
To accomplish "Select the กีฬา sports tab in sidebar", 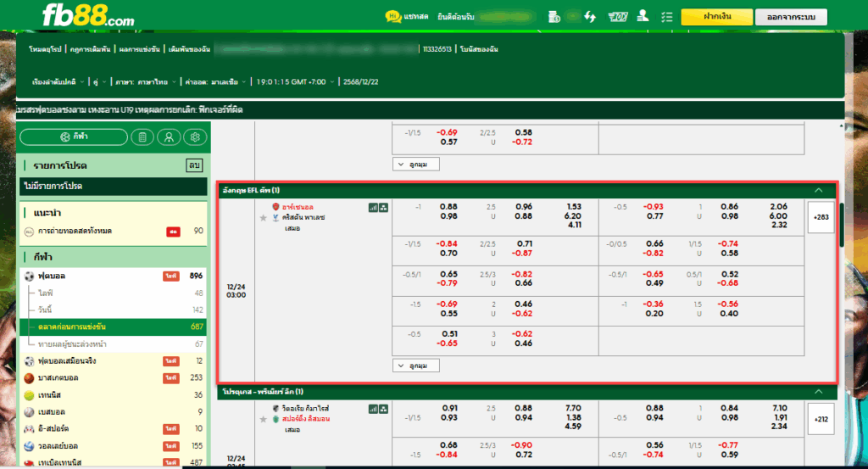I will [74, 137].
